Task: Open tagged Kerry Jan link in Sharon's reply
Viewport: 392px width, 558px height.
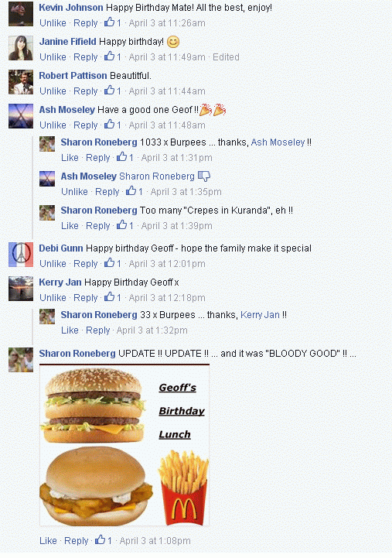Action: pyautogui.click(x=260, y=315)
